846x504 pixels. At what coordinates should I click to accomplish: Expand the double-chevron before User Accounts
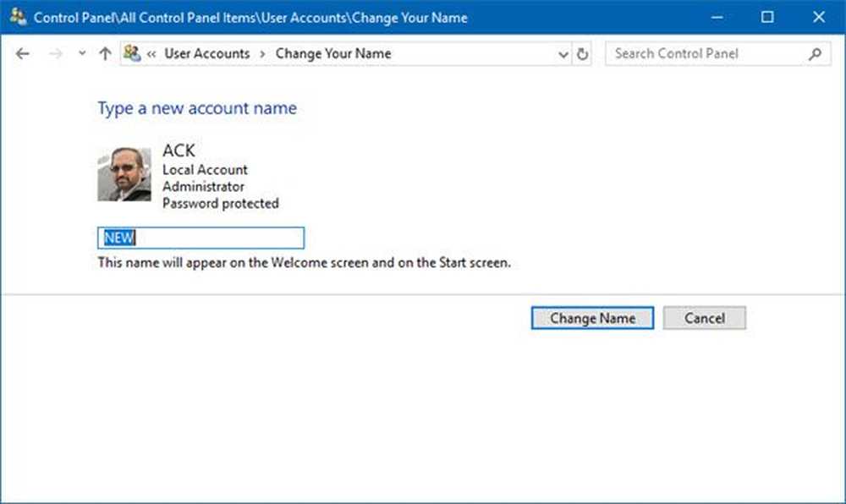(151, 54)
